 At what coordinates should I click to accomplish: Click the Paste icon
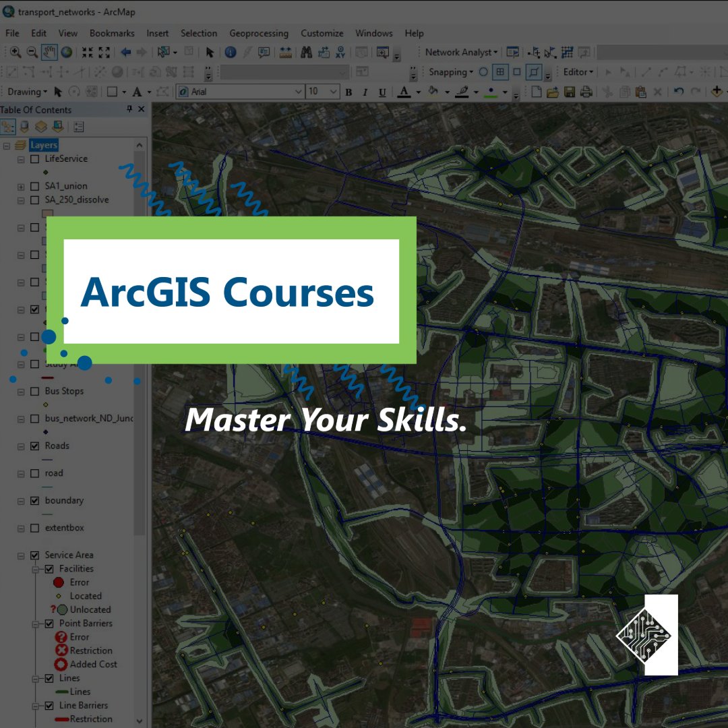(x=641, y=92)
